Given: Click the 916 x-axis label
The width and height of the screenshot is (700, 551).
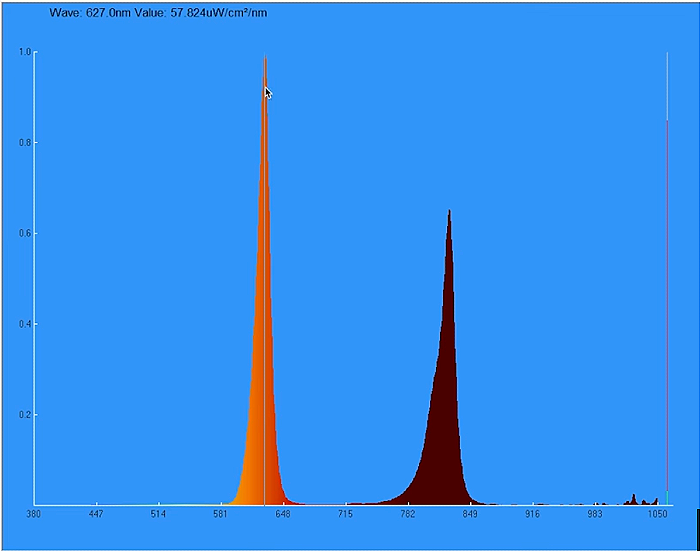Looking at the screenshot, I should point(533,514).
